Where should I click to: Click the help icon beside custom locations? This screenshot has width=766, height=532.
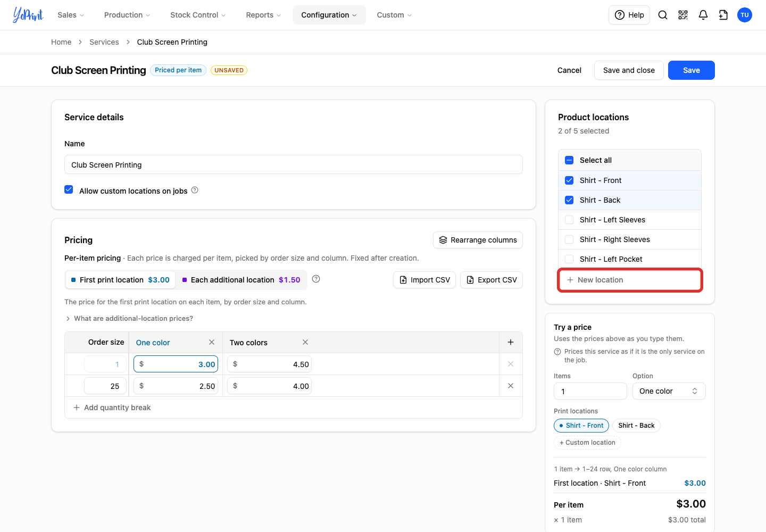[195, 190]
